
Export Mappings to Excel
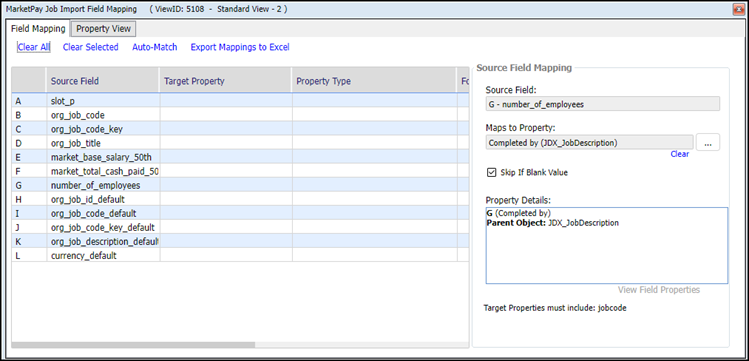coord(240,47)
